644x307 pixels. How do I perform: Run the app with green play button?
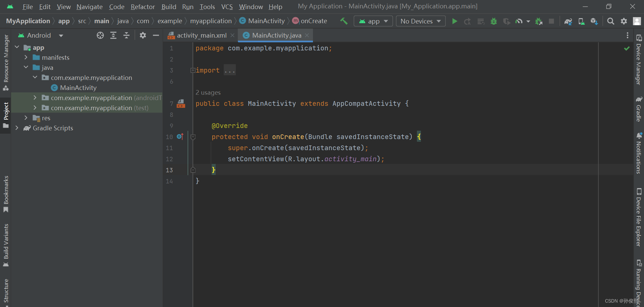click(x=454, y=21)
